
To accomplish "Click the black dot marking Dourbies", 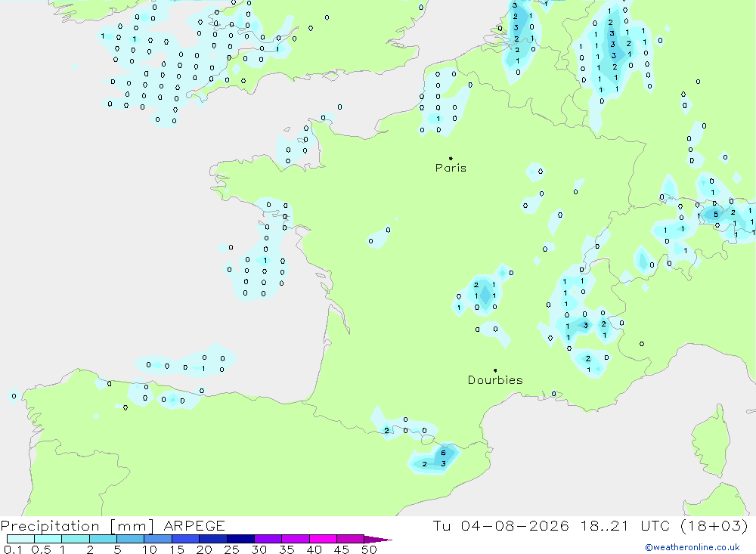I will tap(495, 370).
